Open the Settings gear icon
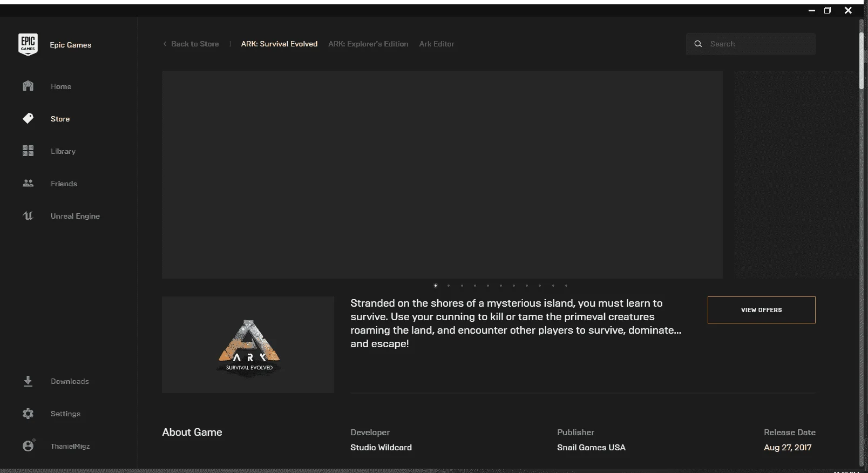The image size is (868, 473). (28, 413)
